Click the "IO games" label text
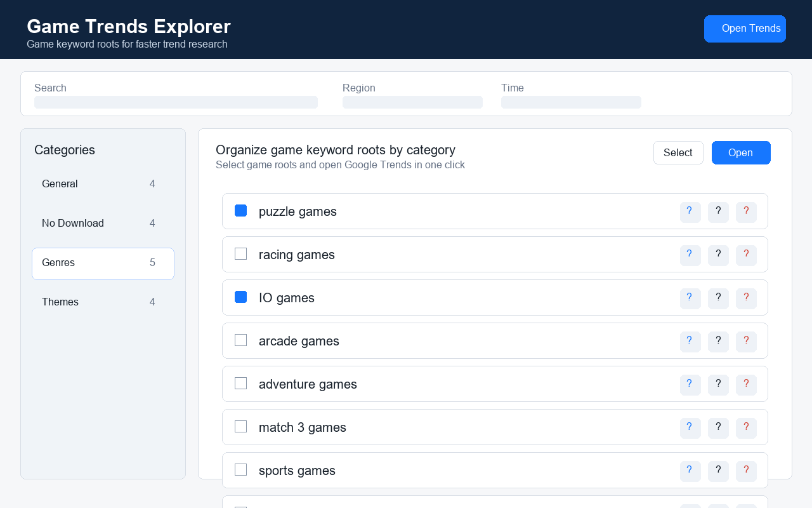Screen dimensions: 812x508 pyautogui.click(x=287, y=298)
